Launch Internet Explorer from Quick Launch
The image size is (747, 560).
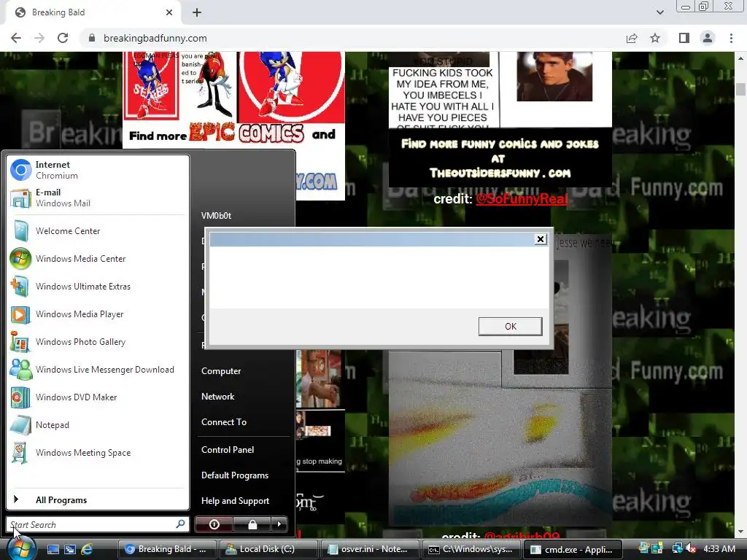click(x=87, y=550)
